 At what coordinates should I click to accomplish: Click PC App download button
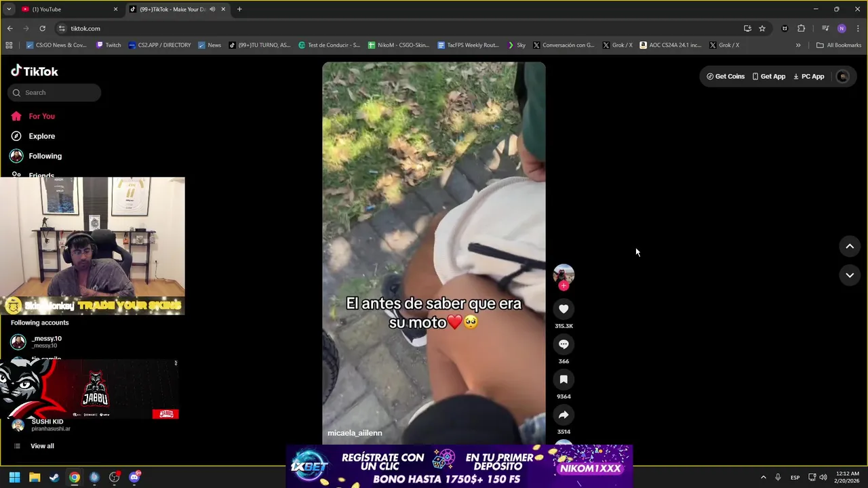pos(809,77)
